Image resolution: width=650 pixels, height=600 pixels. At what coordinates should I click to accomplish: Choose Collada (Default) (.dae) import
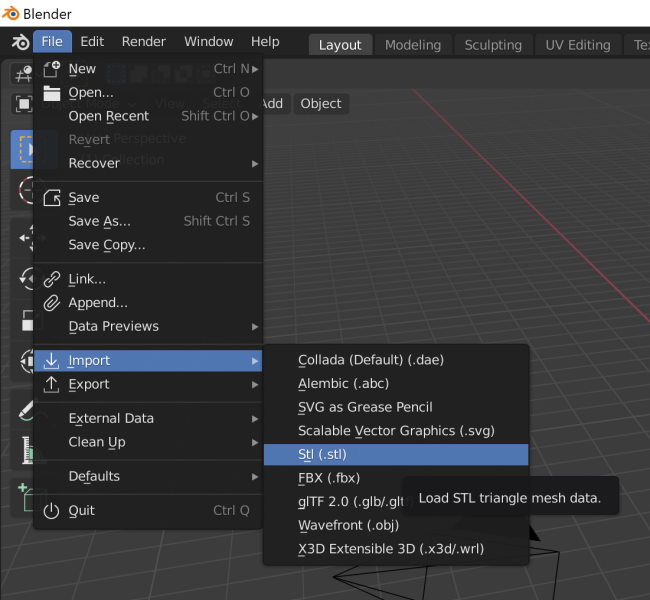pos(396,360)
